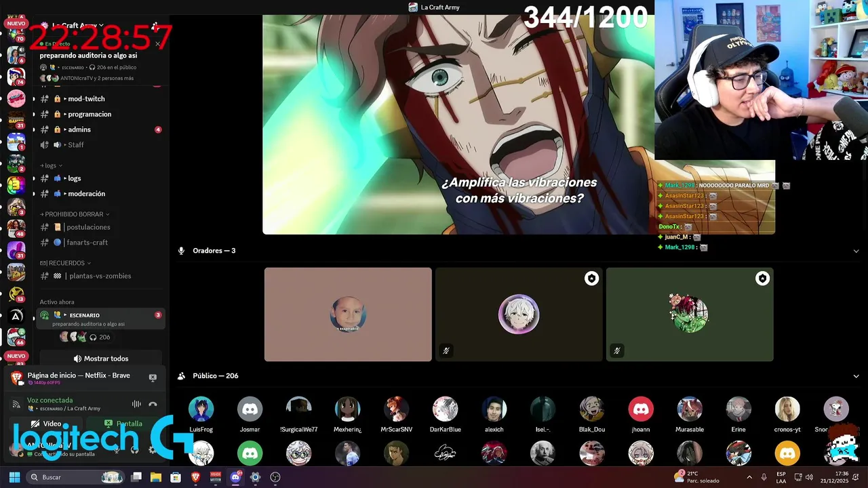The width and height of the screenshot is (868, 488).
Task: Toggle the Pantalla screen share button
Action: [123, 424]
